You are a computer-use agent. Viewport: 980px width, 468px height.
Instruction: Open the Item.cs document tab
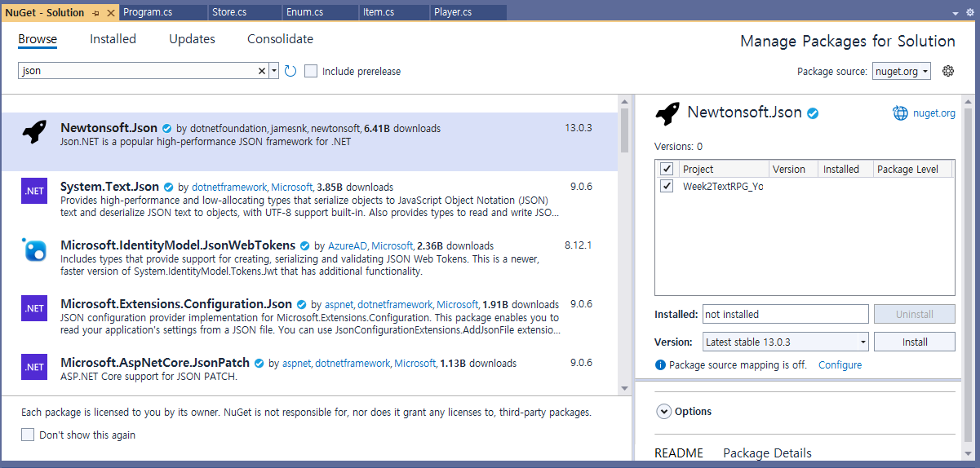coord(395,12)
